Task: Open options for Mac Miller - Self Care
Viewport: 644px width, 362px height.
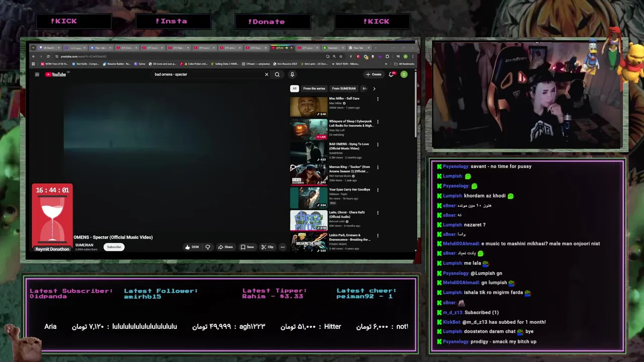Action: (378, 99)
